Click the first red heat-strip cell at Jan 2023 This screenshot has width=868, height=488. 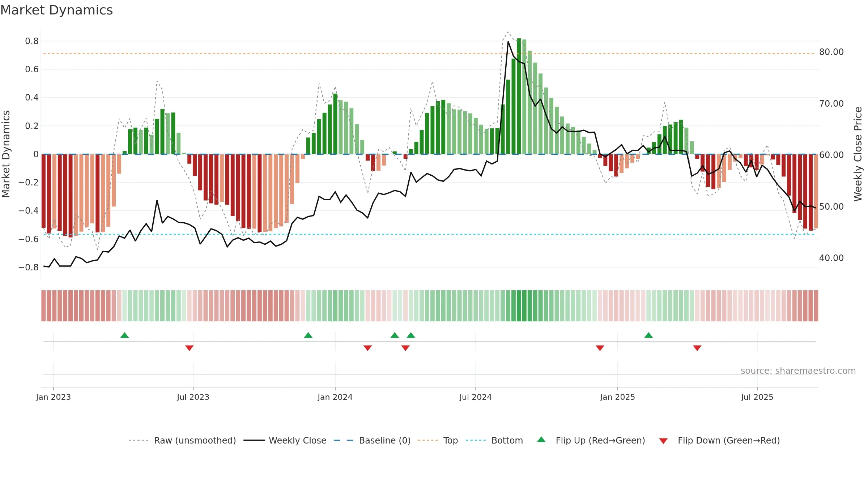(x=43, y=306)
